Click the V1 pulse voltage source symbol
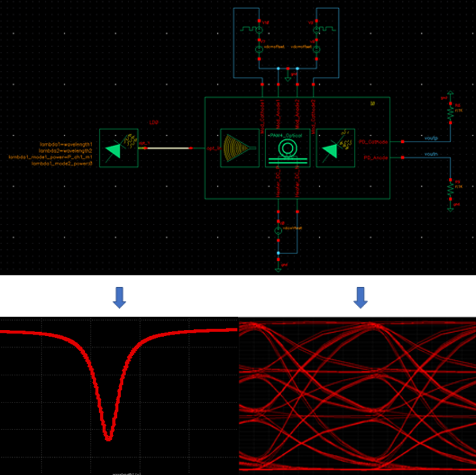This screenshot has height=475, width=476. (x=259, y=30)
